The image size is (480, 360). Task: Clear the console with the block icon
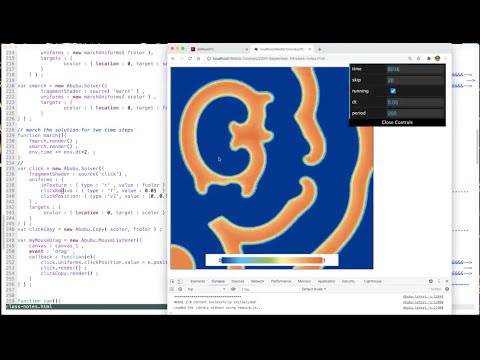180,289
